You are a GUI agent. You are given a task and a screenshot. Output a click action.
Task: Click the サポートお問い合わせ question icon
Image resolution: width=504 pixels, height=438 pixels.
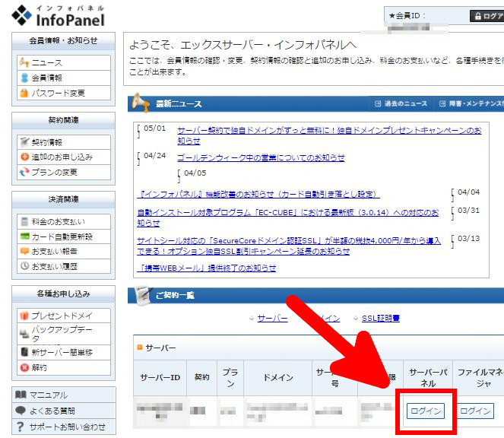(x=21, y=427)
